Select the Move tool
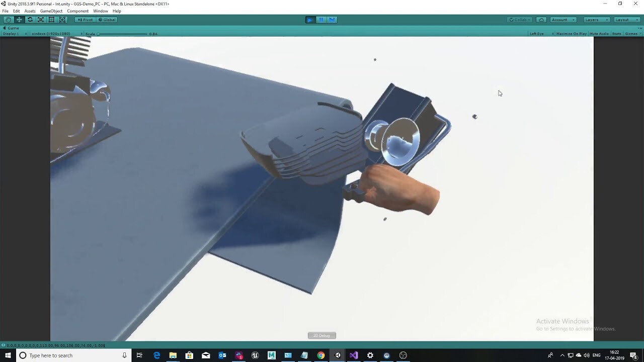 tap(19, 19)
